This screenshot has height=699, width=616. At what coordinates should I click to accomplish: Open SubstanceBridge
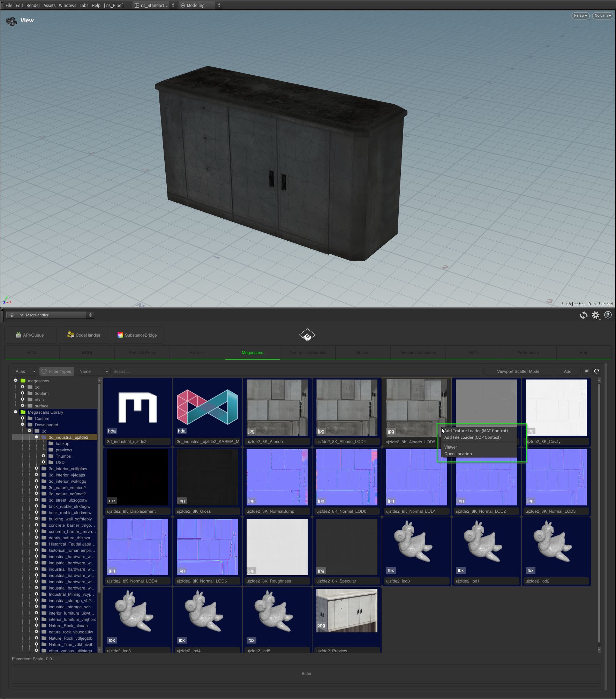137,335
